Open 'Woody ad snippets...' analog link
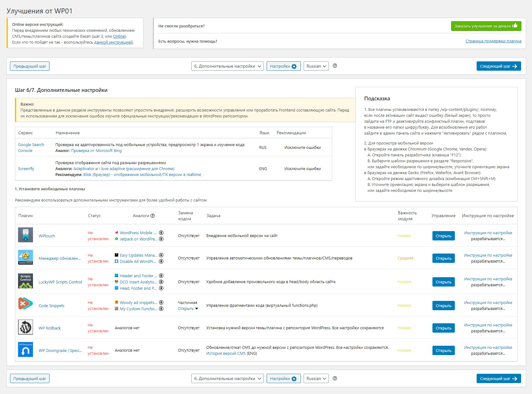This screenshot has width=532, height=394. tap(138, 302)
